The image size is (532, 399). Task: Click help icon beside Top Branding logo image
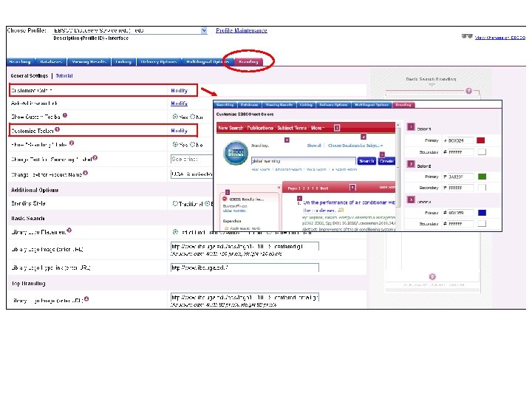pyautogui.click(x=86, y=299)
